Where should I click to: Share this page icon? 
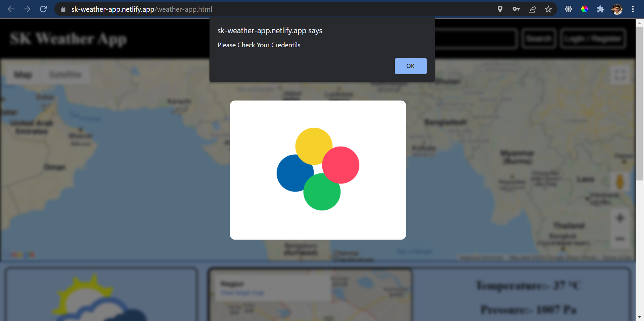coord(532,9)
